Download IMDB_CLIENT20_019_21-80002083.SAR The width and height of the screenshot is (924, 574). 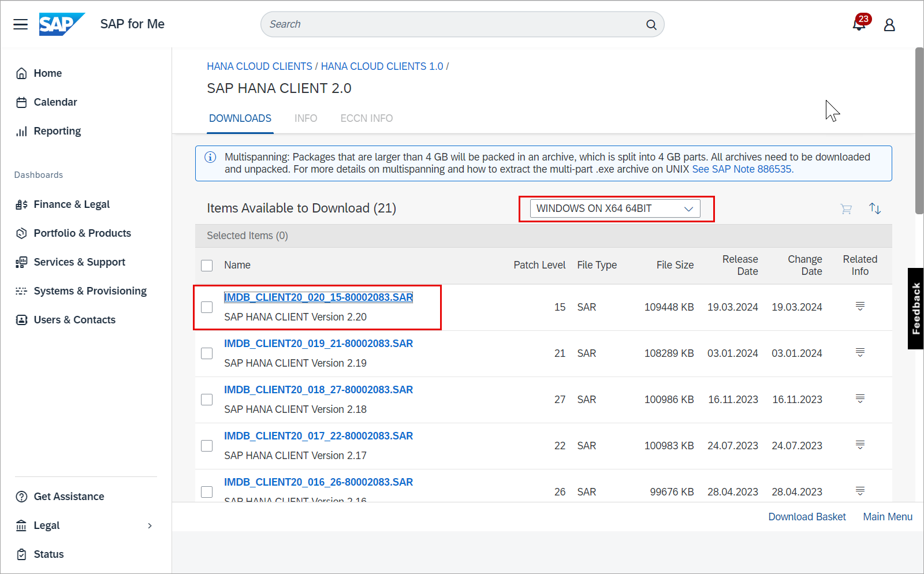(x=318, y=344)
